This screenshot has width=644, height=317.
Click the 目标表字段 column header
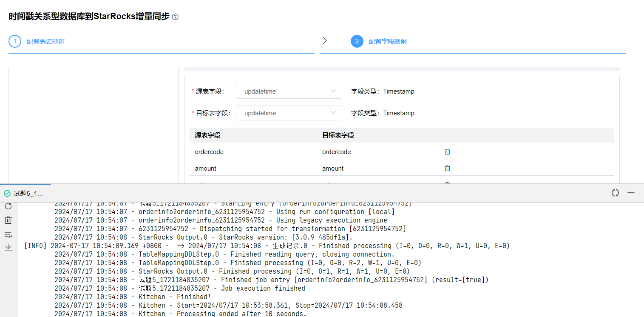click(338, 135)
